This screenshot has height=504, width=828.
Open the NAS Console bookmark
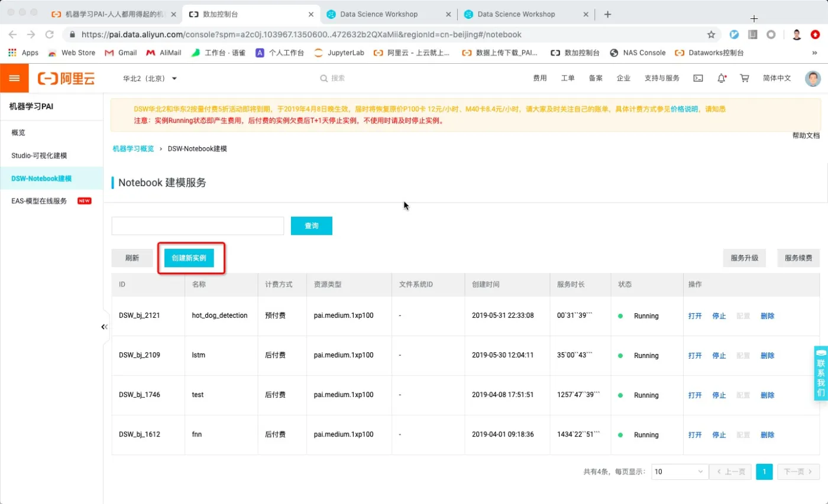pos(638,53)
